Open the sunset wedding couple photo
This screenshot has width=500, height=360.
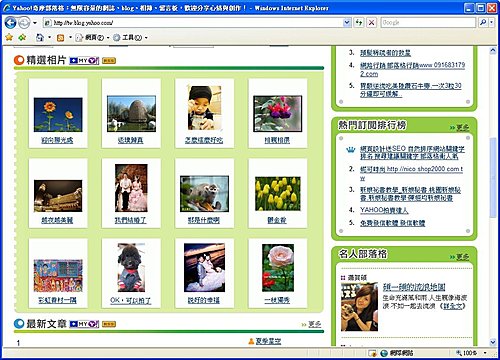[204, 267]
